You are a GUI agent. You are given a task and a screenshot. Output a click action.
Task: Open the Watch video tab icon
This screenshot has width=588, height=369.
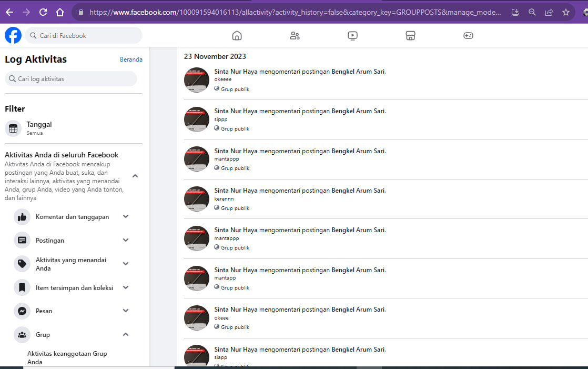click(352, 36)
